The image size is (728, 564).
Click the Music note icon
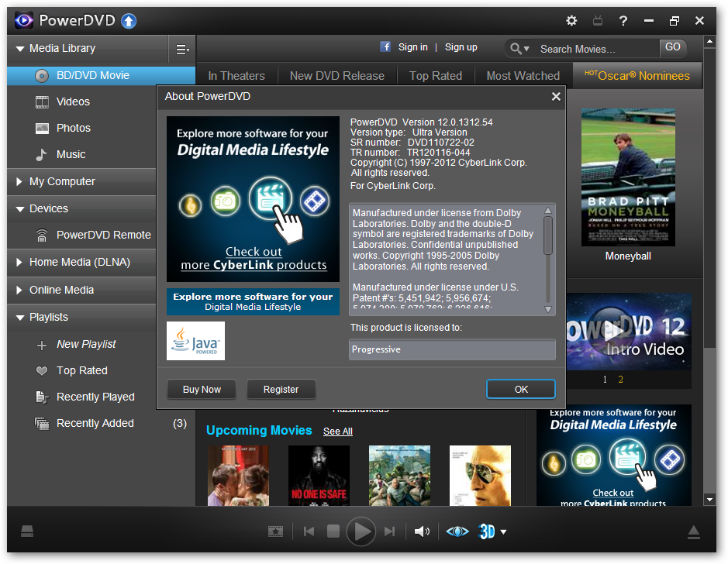[42, 154]
